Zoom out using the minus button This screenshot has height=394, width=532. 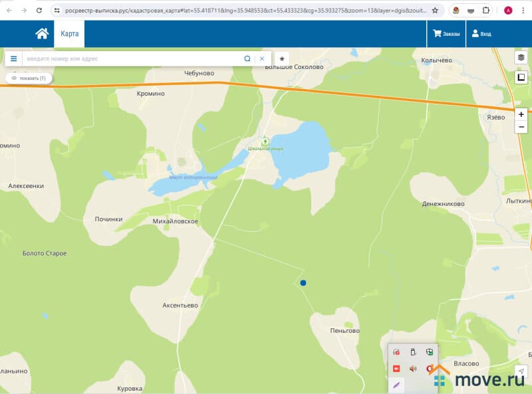[x=521, y=127]
